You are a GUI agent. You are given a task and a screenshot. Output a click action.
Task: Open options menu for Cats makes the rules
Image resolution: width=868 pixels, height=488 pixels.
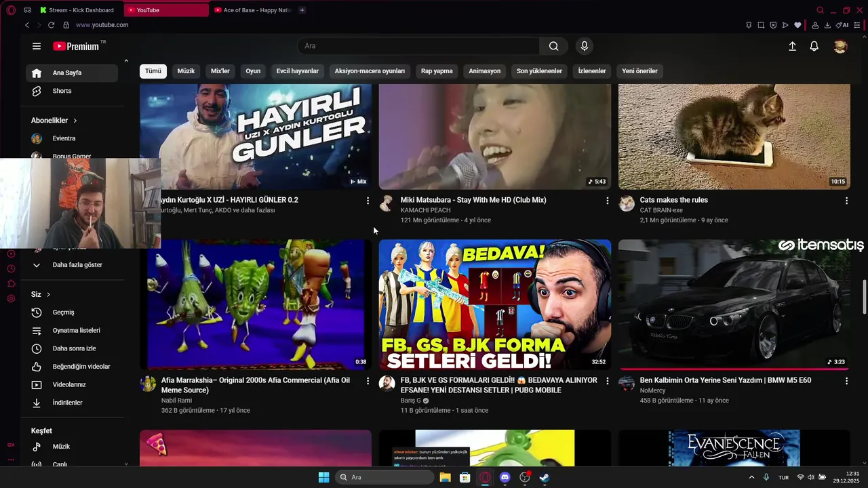pyautogui.click(x=846, y=201)
